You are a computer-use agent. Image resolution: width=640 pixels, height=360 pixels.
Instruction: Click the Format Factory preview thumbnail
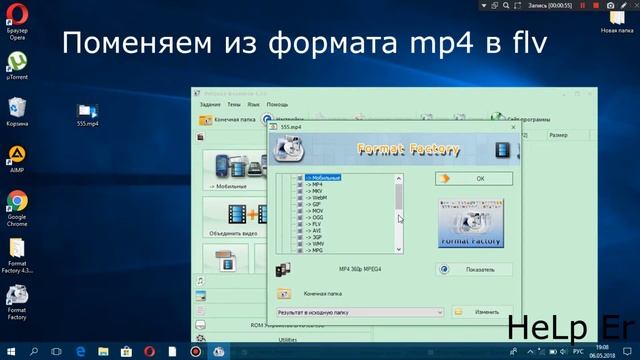(471, 223)
